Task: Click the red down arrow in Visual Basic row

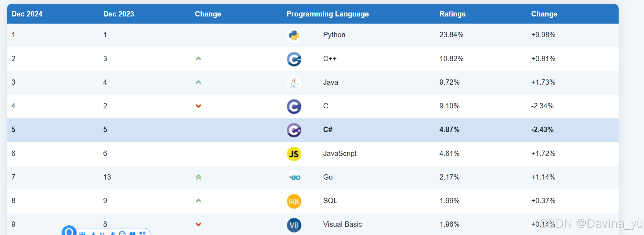Action: (x=198, y=225)
